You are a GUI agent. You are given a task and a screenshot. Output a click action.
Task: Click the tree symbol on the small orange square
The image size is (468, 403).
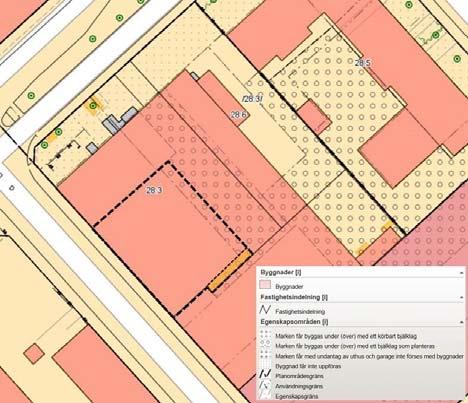pos(93,106)
